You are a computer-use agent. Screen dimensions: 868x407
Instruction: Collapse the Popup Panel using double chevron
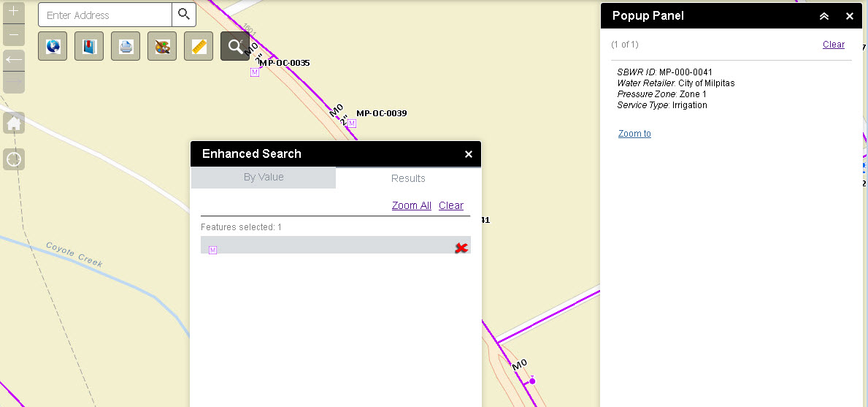pos(824,16)
